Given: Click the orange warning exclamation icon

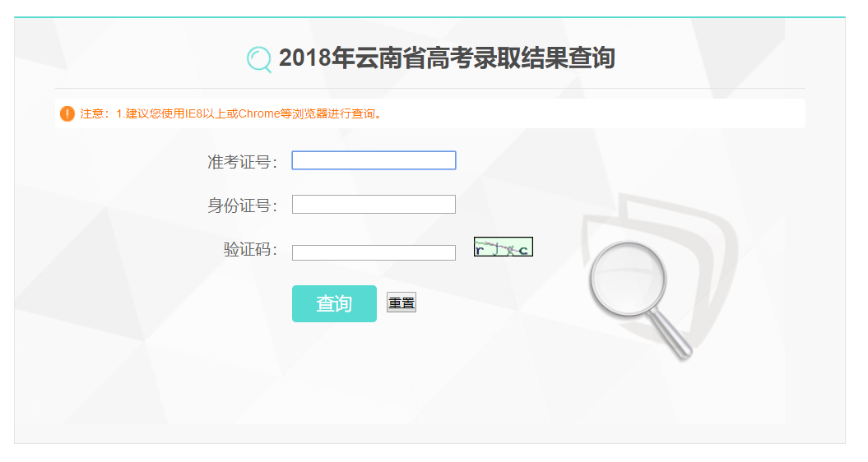Looking at the screenshot, I should pyautogui.click(x=67, y=113).
